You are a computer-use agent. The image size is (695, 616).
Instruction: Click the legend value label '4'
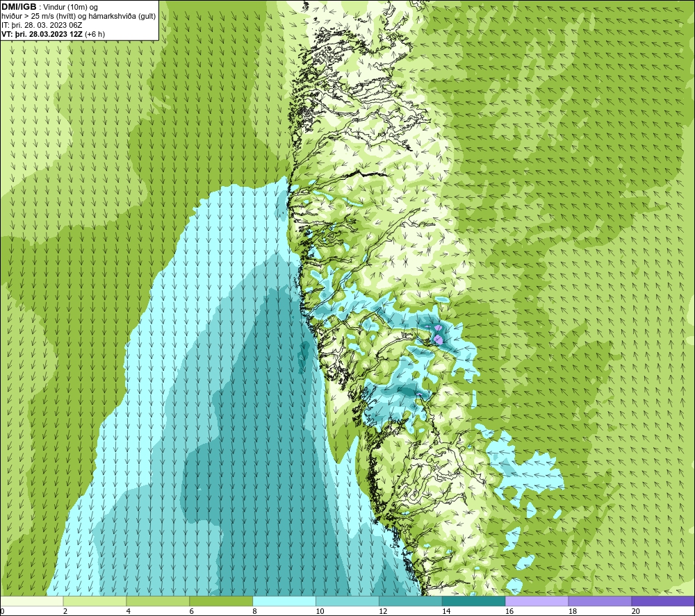[128, 611]
